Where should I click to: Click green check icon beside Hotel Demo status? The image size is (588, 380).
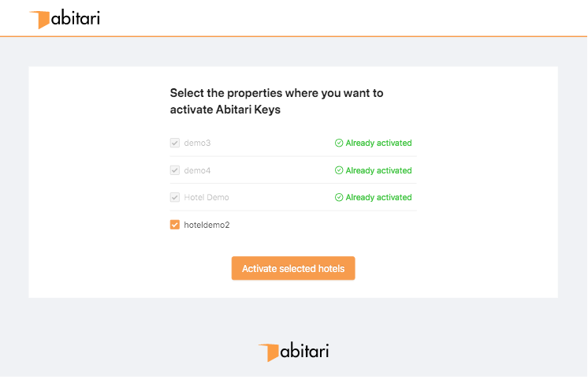[339, 197]
